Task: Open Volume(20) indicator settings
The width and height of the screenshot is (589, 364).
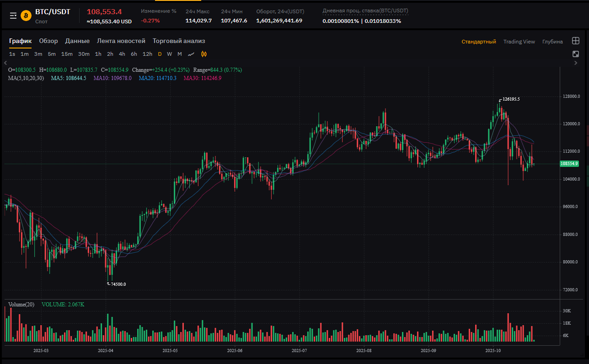Action: click(x=21, y=305)
